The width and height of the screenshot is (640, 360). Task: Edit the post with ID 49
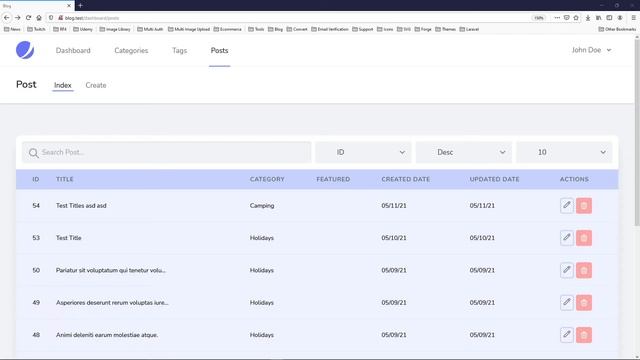click(x=567, y=302)
